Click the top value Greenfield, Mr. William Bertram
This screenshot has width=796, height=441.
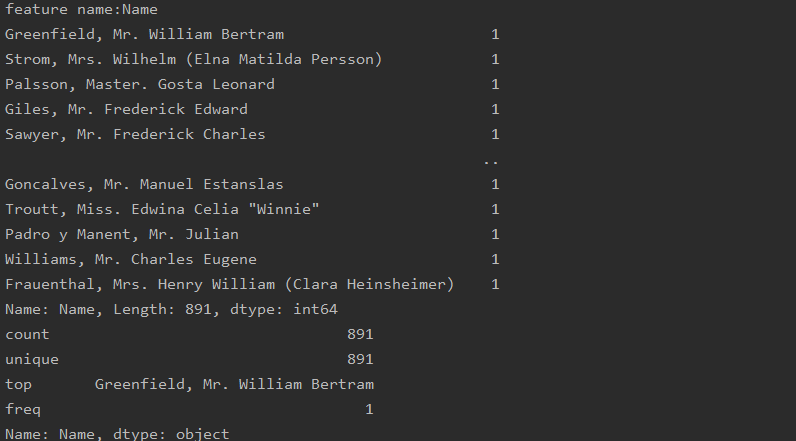(234, 385)
